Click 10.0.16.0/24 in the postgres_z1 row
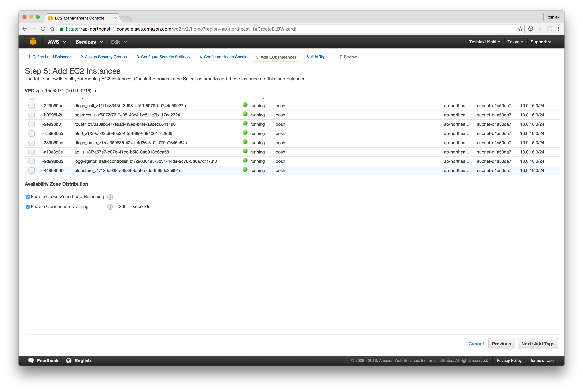Screen dimensions: 583x392 [x=532, y=115]
